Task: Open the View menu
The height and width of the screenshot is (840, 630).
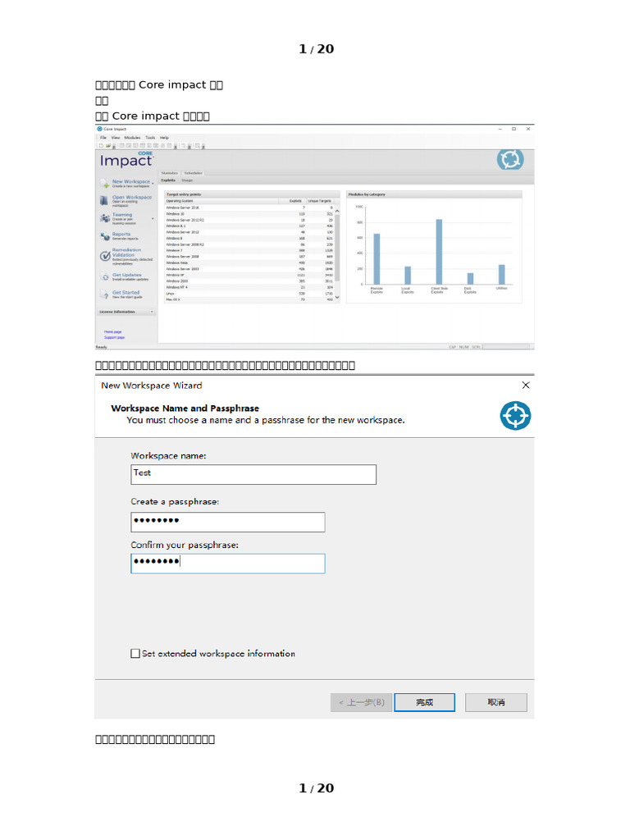Action: coord(115,138)
